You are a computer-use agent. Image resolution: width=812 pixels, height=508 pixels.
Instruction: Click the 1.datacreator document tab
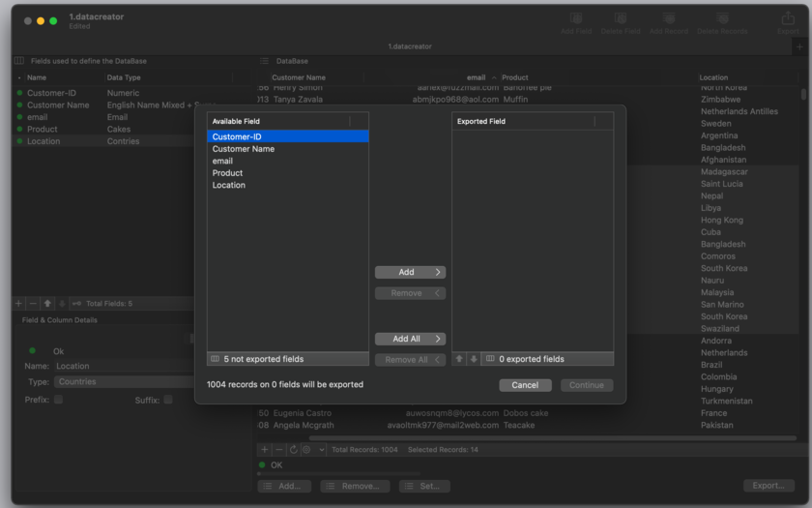tap(410, 46)
